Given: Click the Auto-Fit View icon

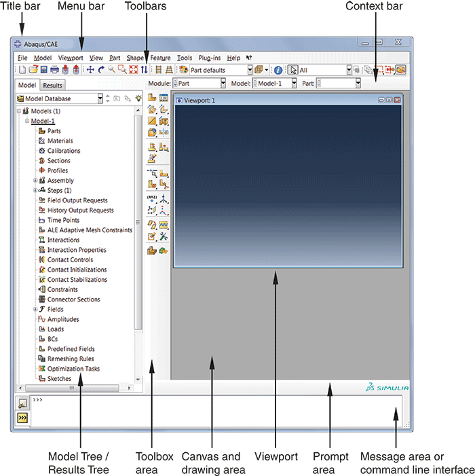Looking at the screenshot, I should (134, 70).
